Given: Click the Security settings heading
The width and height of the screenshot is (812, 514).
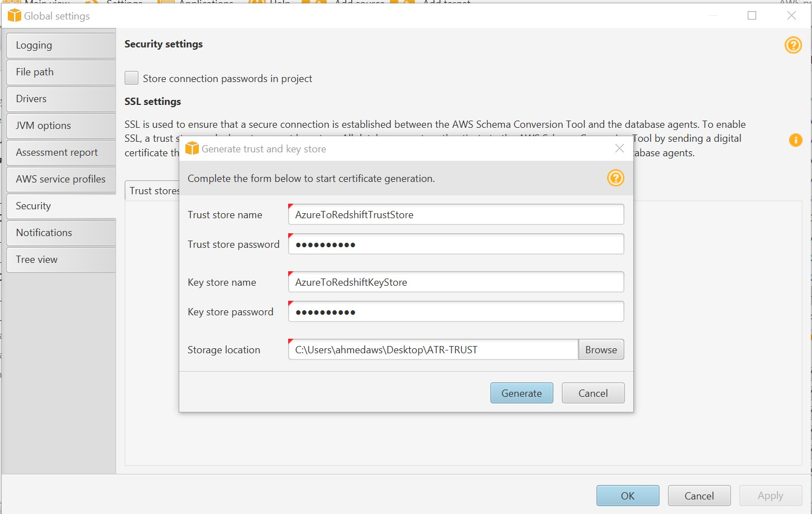Looking at the screenshot, I should pos(164,44).
